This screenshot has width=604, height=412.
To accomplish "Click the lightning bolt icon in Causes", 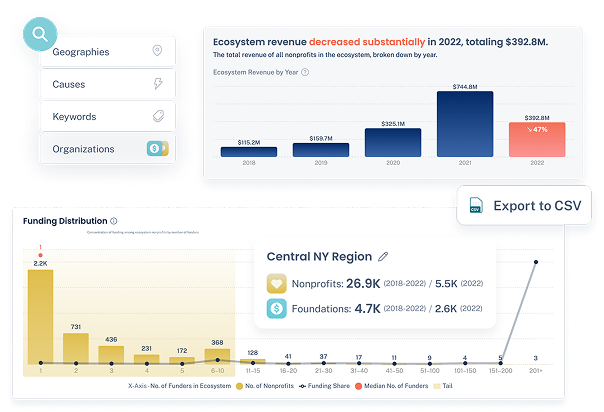I will click(157, 85).
